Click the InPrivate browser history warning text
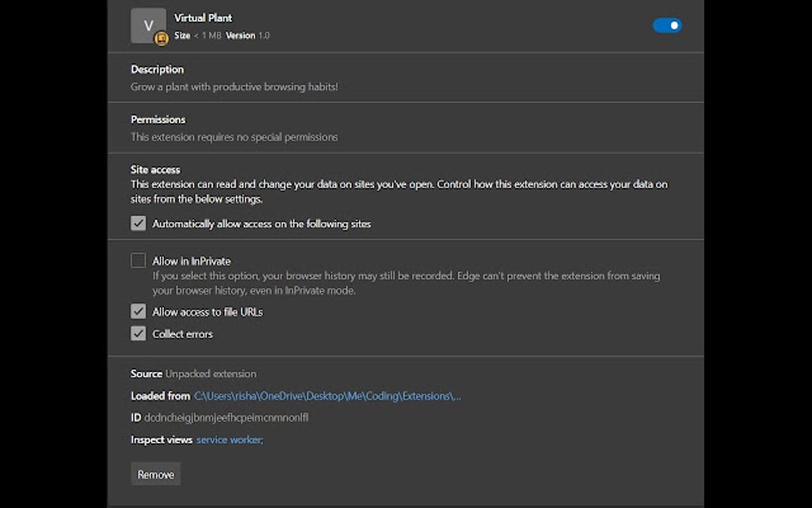 (x=406, y=283)
